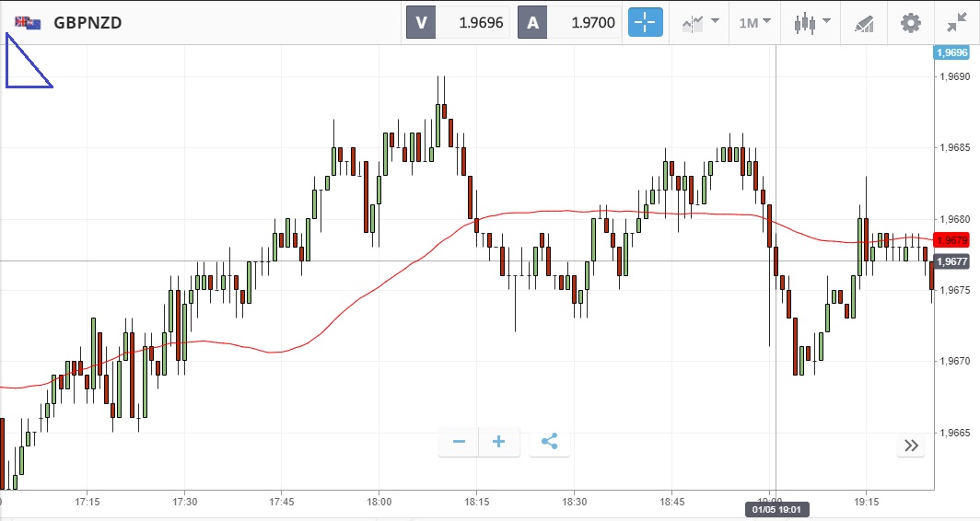Viewport: 980px width, 521px height.
Task: Select the drawing tools icon
Action: click(x=863, y=22)
